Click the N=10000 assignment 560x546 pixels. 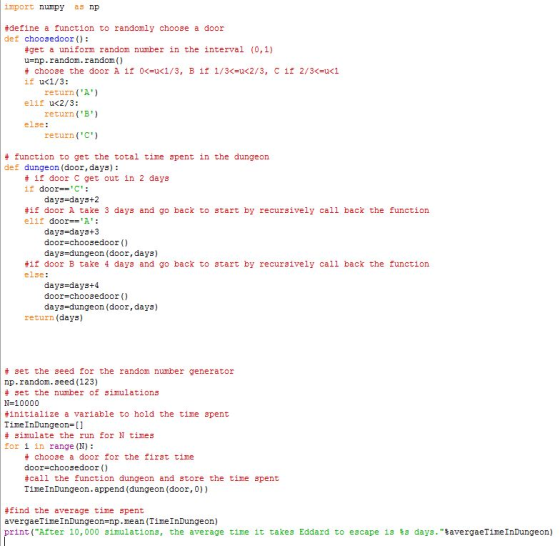22,403
